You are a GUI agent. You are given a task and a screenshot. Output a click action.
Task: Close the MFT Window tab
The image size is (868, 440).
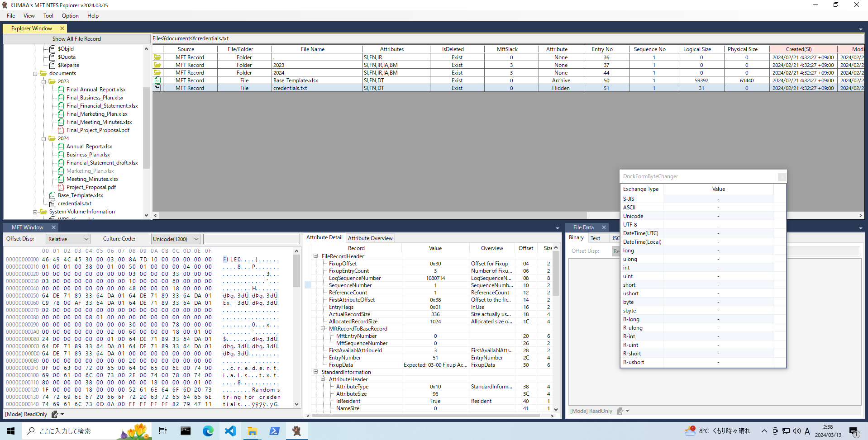tap(53, 227)
